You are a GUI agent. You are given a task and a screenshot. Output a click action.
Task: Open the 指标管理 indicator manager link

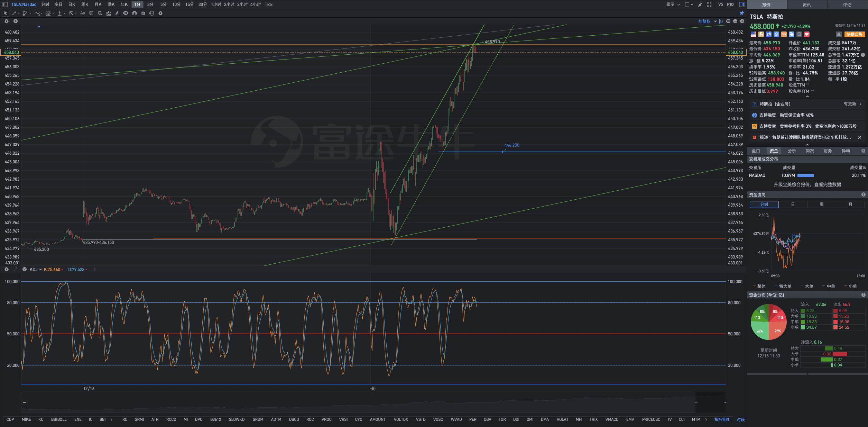pyautogui.click(x=722, y=419)
